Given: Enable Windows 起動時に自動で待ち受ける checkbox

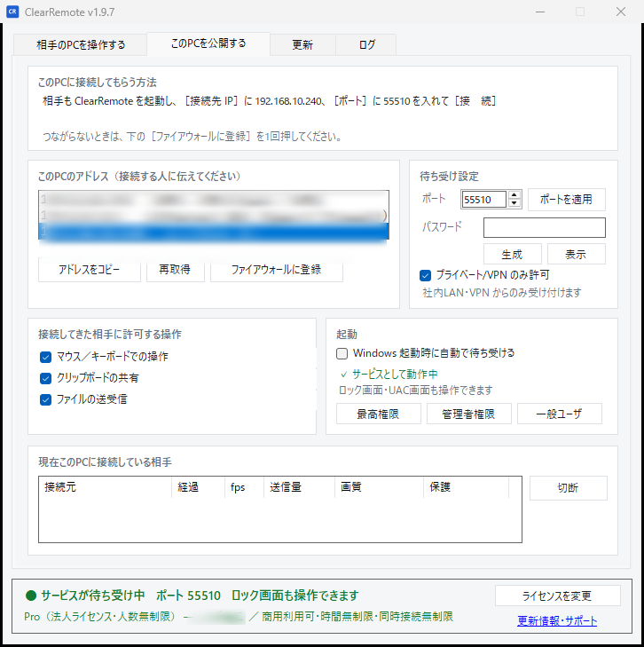Looking at the screenshot, I should coord(342,353).
